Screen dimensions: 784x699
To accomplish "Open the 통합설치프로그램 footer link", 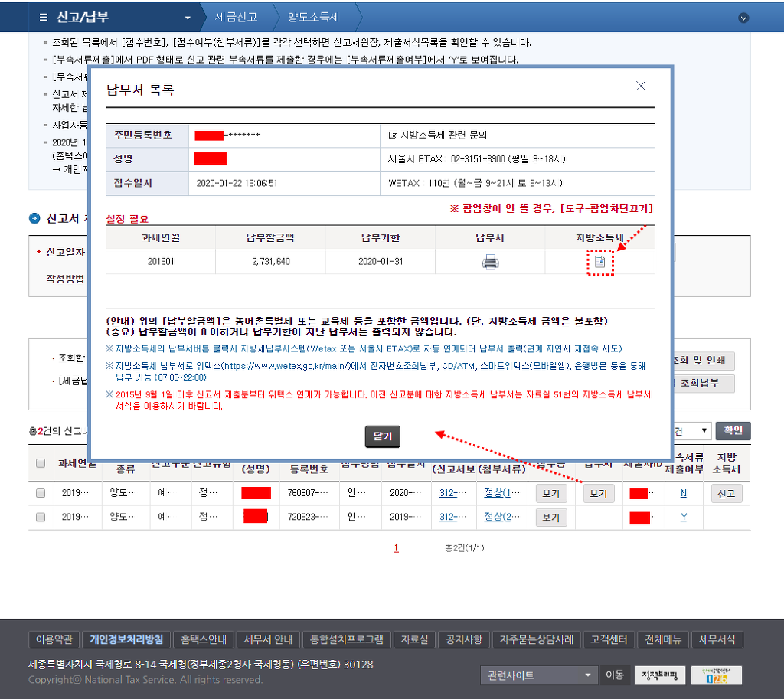I will click(x=347, y=639).
